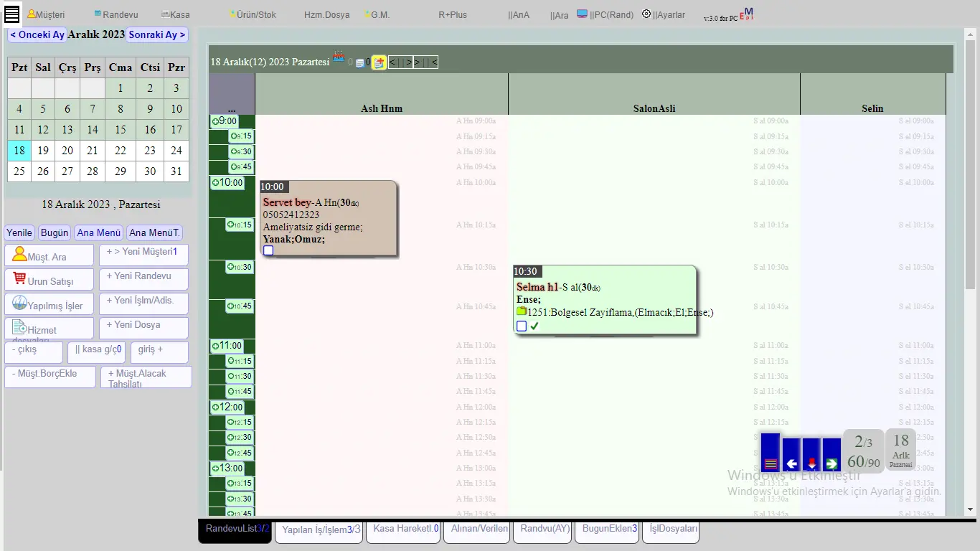Viewport: 980px width, 551px height.
Task: Switch to Yapılan İş/İşlem tab
Action: coord(319,530)
